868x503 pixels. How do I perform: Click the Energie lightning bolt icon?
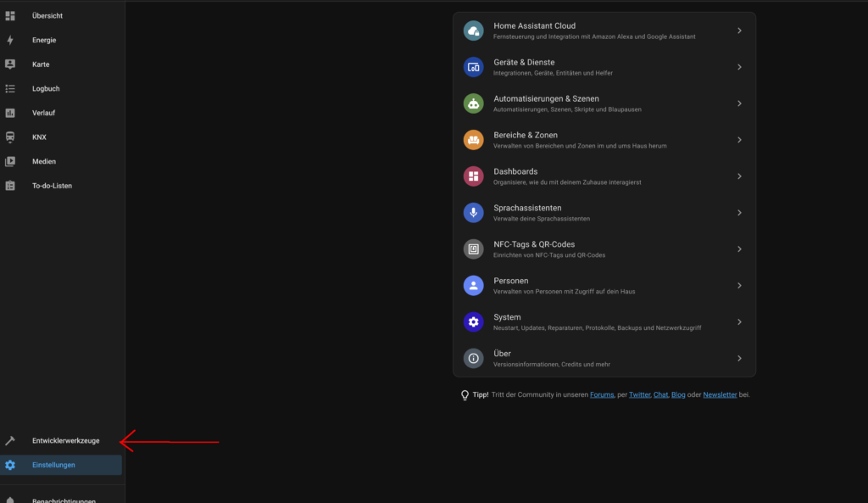[10, 40]
